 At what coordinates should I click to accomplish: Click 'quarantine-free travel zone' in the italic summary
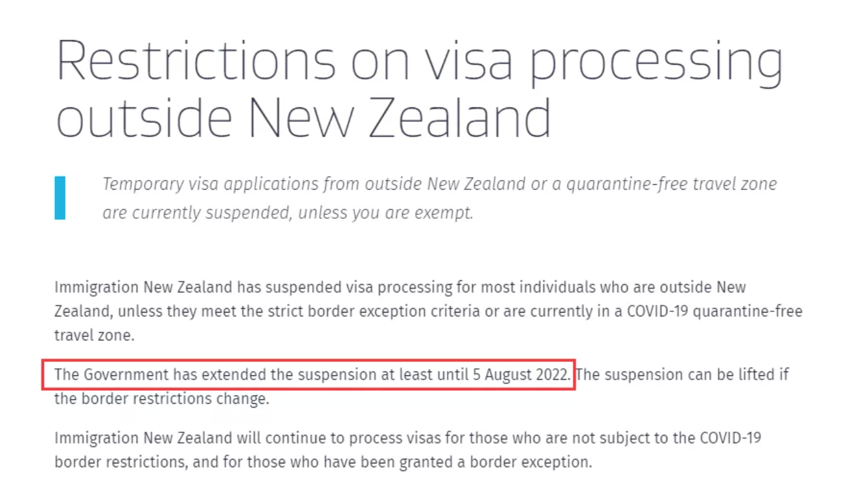pos(672,184)
